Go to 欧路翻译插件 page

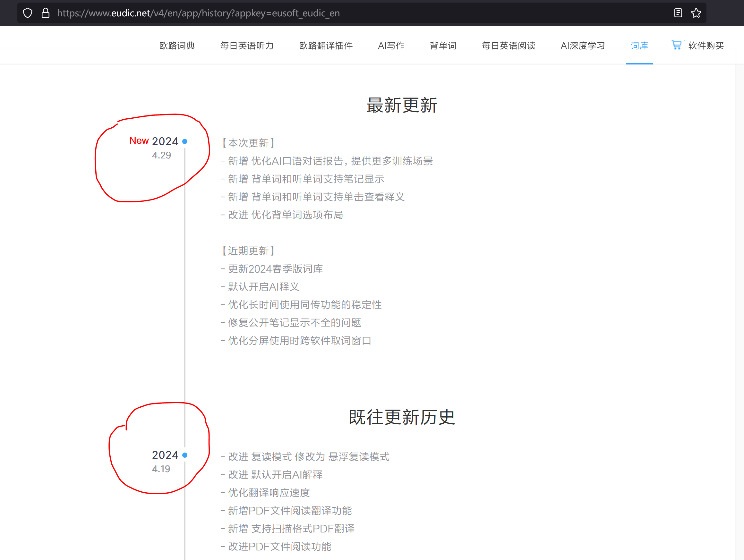pos(326,46)
